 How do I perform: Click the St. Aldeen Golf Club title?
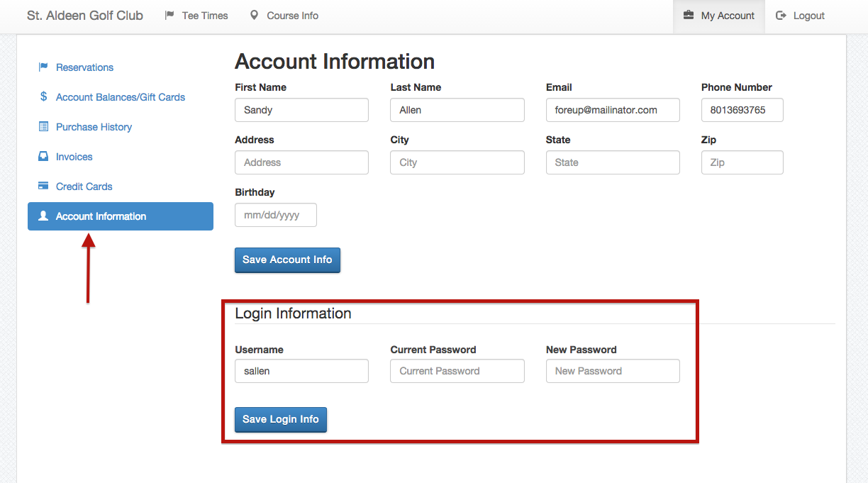point(84,15)
